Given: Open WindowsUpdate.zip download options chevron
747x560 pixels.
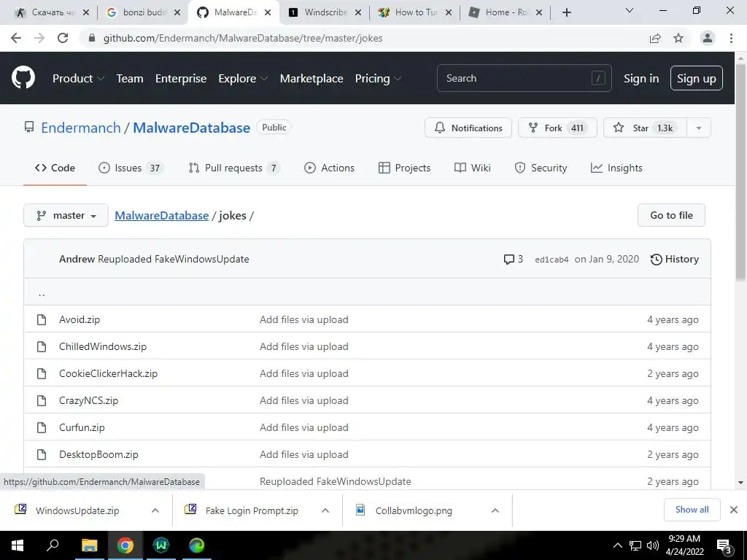Looking at the screenshot, I should point(155,510).
